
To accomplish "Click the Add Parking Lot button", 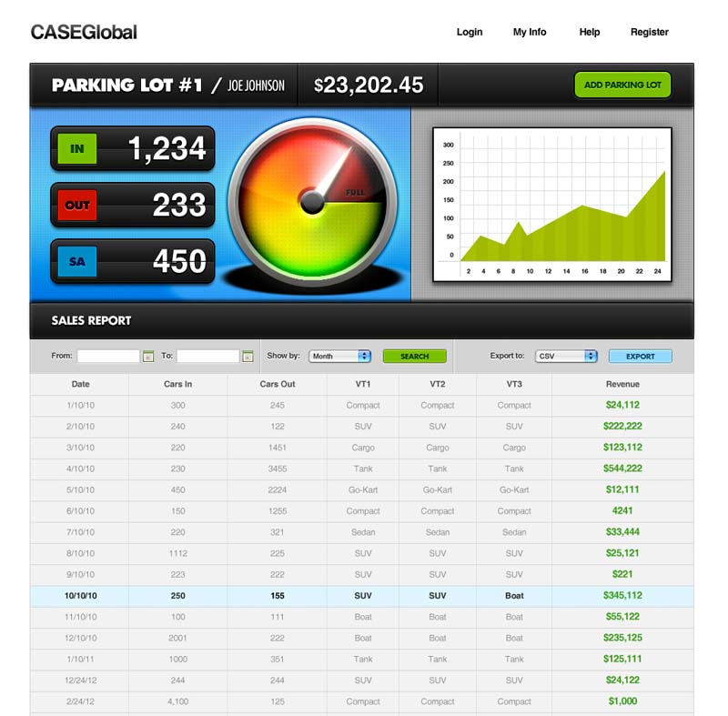I will point(622,85).
